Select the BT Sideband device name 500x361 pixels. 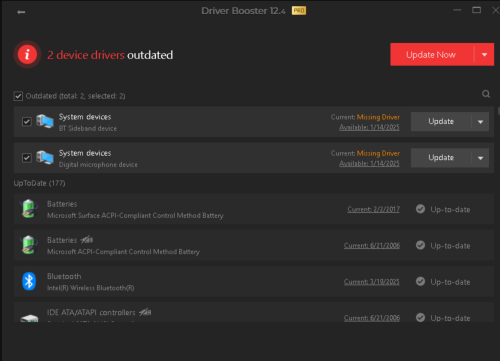(88, 128)
